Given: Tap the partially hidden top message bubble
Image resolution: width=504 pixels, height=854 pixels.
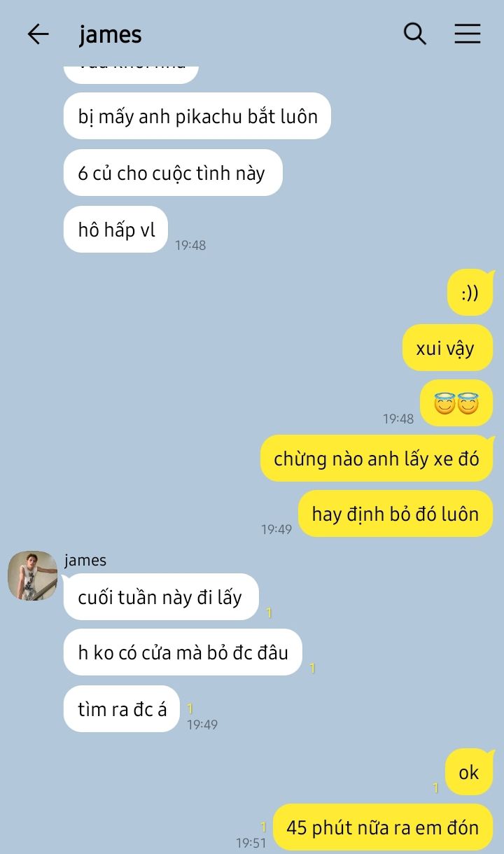Looking at the screenshot, I should (131, 73).
